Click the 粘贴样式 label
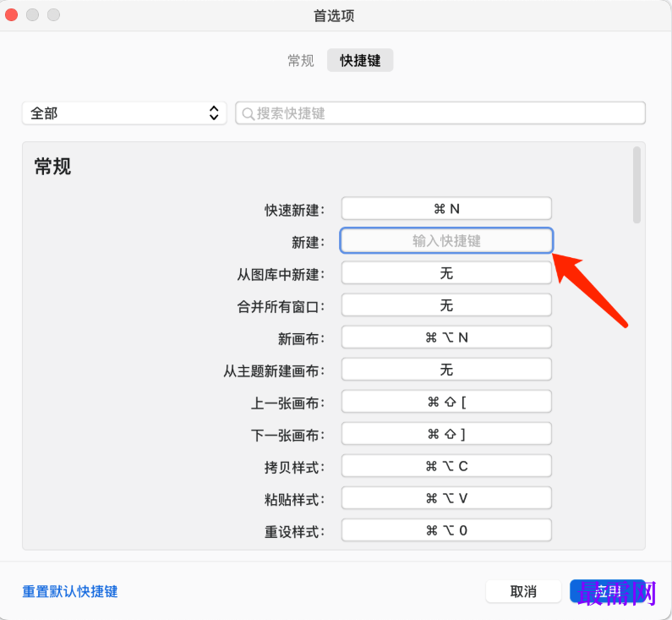Screen dimensions: 672x620 click(295, 500)
